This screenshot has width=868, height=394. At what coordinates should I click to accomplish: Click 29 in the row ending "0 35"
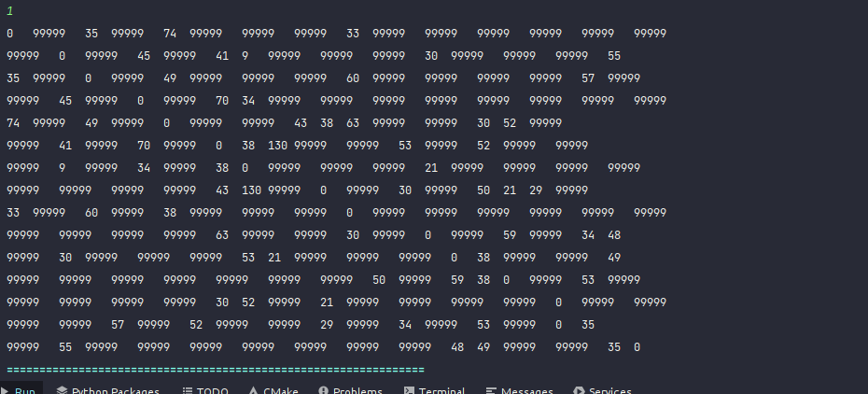point(327,325)
